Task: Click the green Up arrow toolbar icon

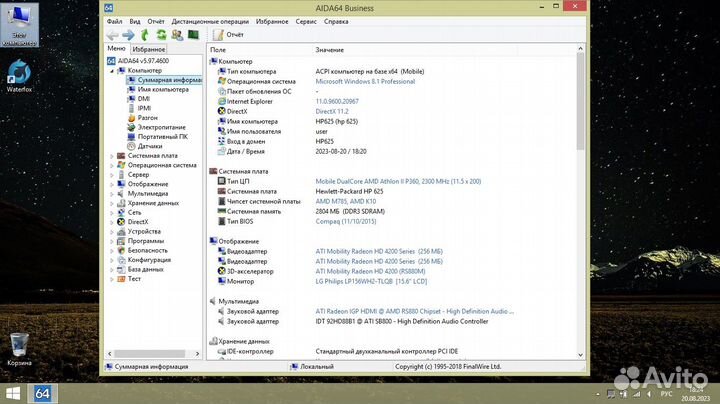Action: pyautogui.click(x=145, y=35)
